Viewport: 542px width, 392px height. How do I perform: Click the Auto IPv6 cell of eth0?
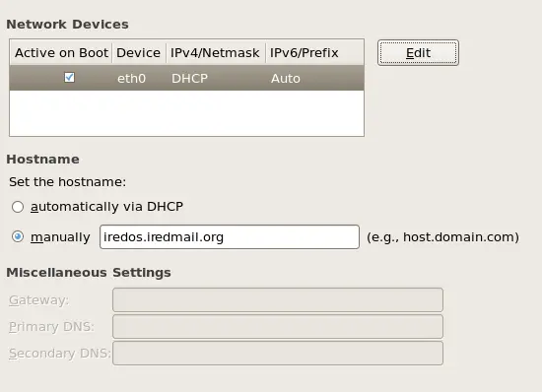click(x=286, y=79)
